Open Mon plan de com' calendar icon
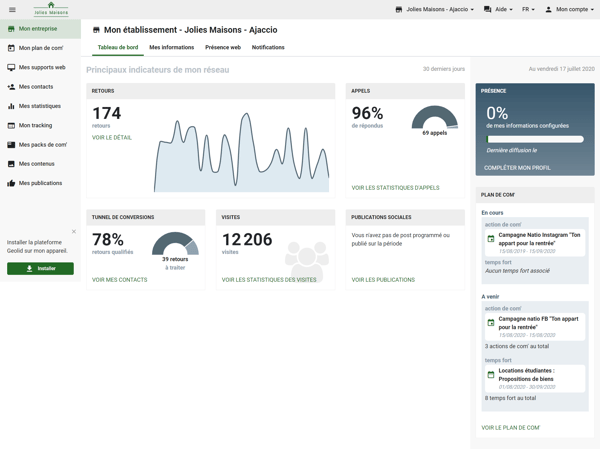600x449 pixels. pyautogui.click(x=11, y=48)
